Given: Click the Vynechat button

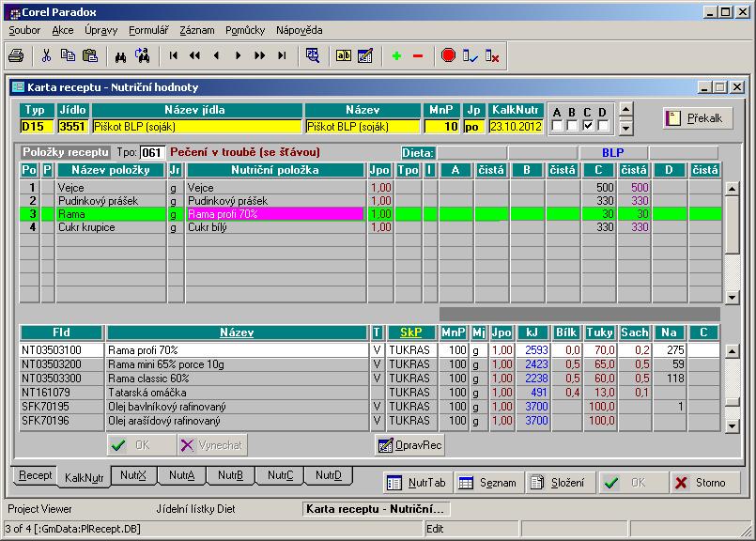Looking at the screenshot, I should click(212, 445).
